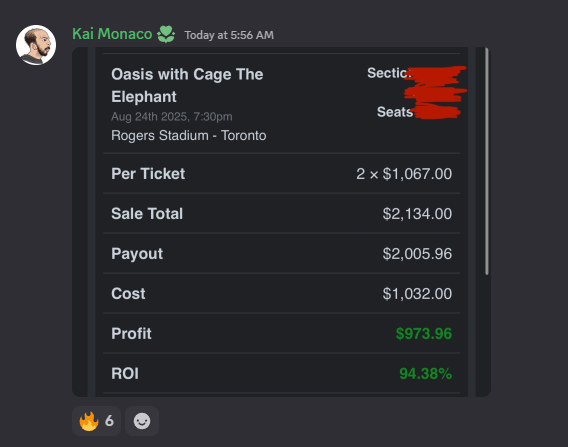Open the Oasis with Cage The Elephant title
The height and width of the screenshot is (447, 568).
tap(187, 85)
